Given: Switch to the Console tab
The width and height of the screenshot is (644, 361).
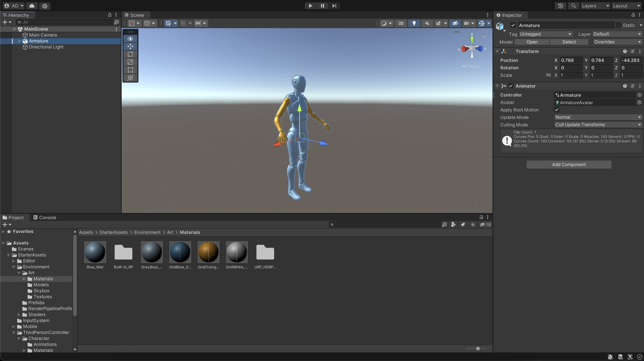Looking at the screenshot, I should (x=45, y=217).
